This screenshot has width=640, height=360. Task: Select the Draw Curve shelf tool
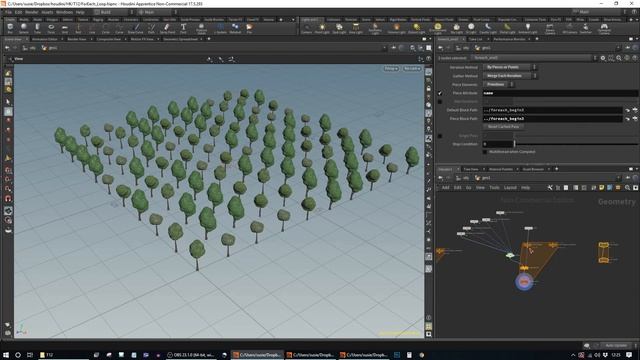tap(136, 28)
